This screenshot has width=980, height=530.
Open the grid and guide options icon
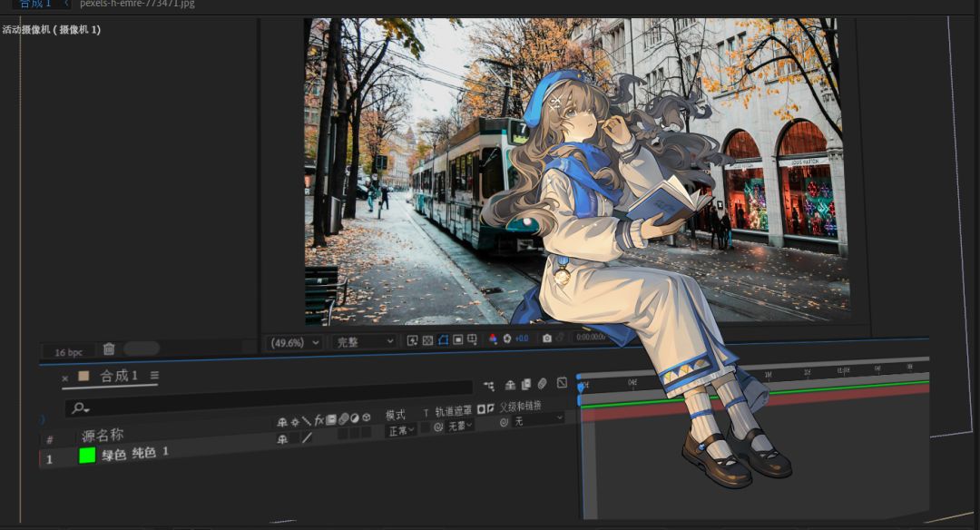click(x=473, y=340)
